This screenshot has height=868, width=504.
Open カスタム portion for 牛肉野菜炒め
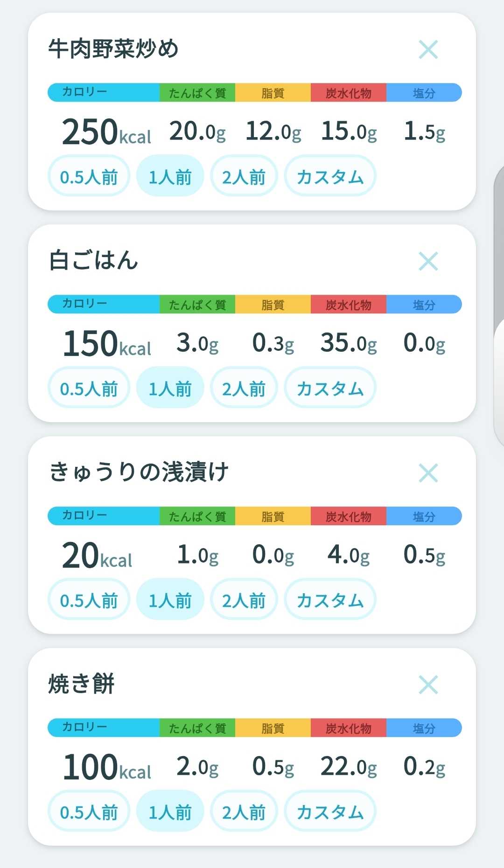[x=330, y=176]
